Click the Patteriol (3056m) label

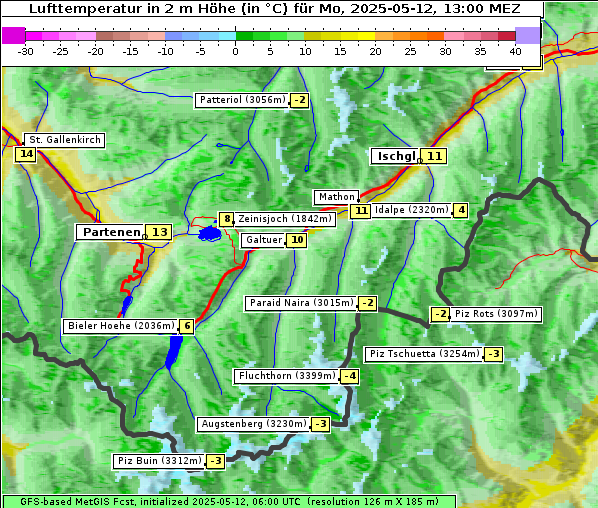[x=242, y=100]
